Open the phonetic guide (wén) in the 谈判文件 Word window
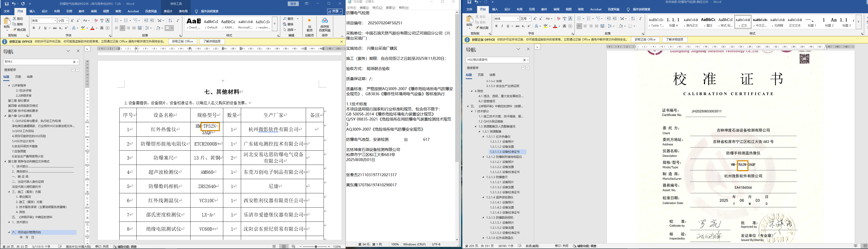 pyautogui.click(x=102, y=20)
